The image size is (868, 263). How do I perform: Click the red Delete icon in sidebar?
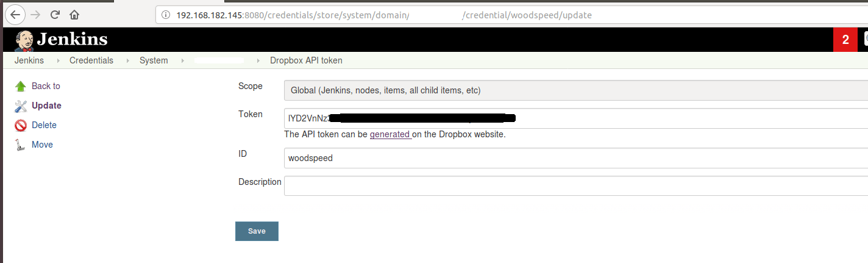pos(21,126)
